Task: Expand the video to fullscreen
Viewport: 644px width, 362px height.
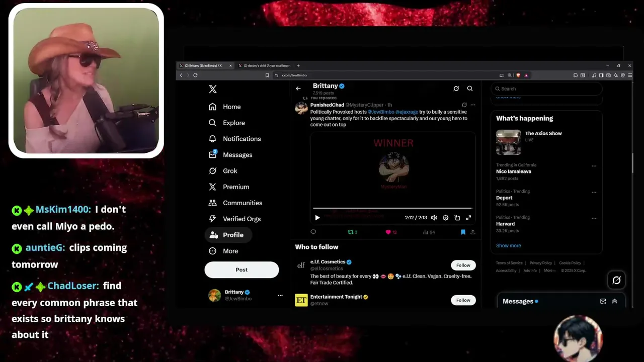Action: tap(468, 218)
